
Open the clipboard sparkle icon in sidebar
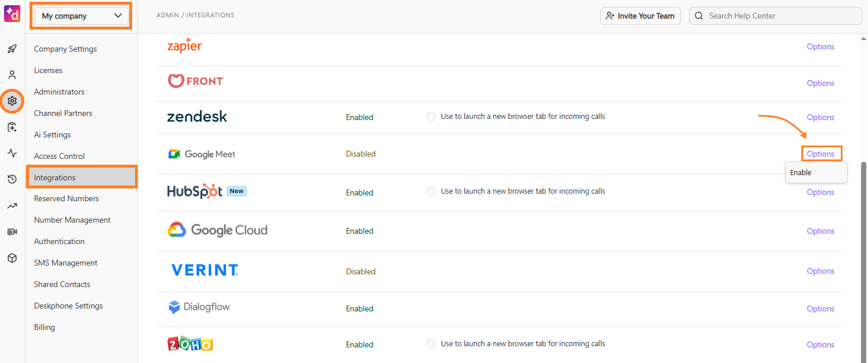(x=12, y=127)
